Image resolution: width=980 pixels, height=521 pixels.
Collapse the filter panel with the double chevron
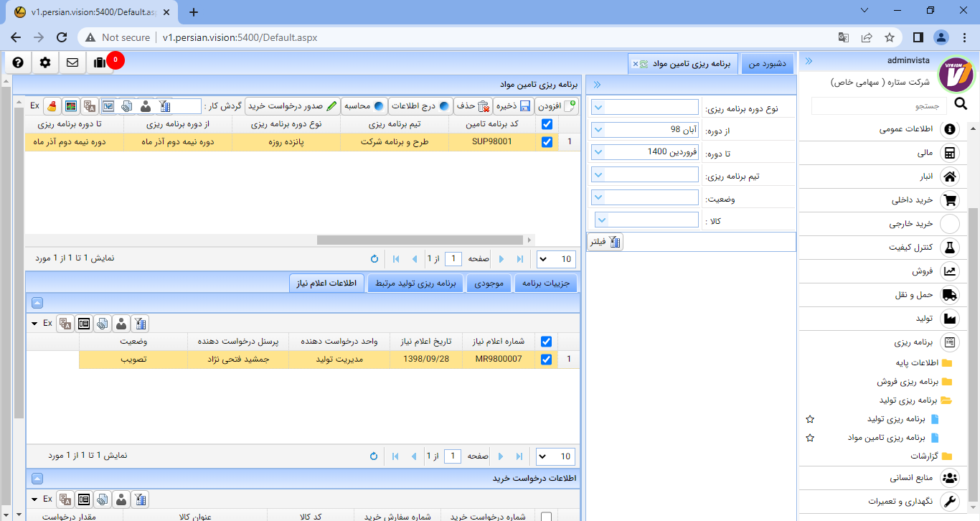coord(597,85)
